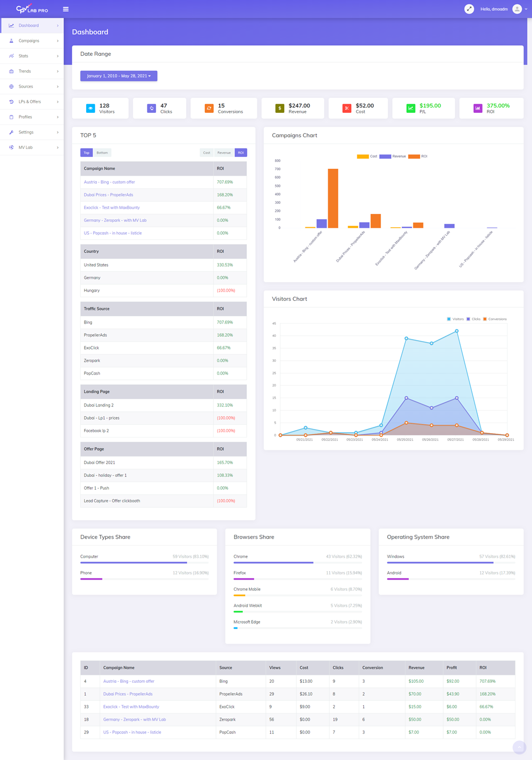This screenshot has height=760, width=532.
Task: Open the date range selector dropdown
Action: tap(118, 76)
